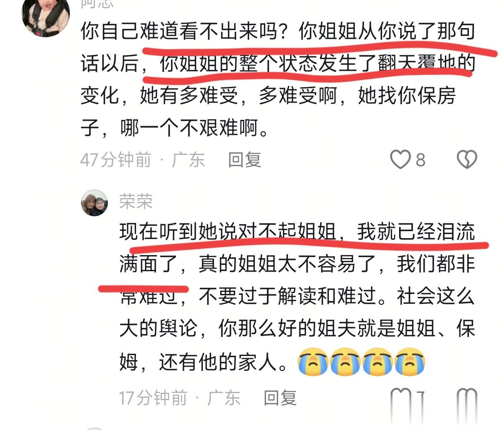Tap the 17分钟前 · 广东 timestamp
504x430 pixels.
point(180,398)
